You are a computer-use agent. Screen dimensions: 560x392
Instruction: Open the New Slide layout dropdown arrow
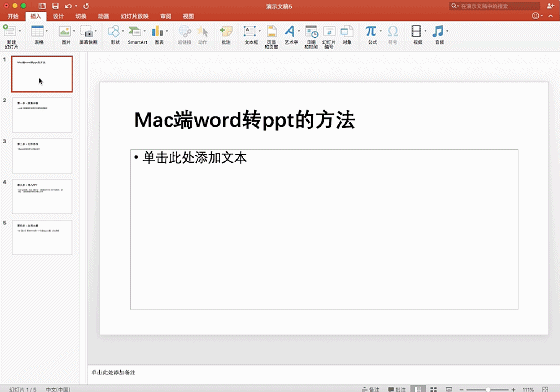(20, 31)
